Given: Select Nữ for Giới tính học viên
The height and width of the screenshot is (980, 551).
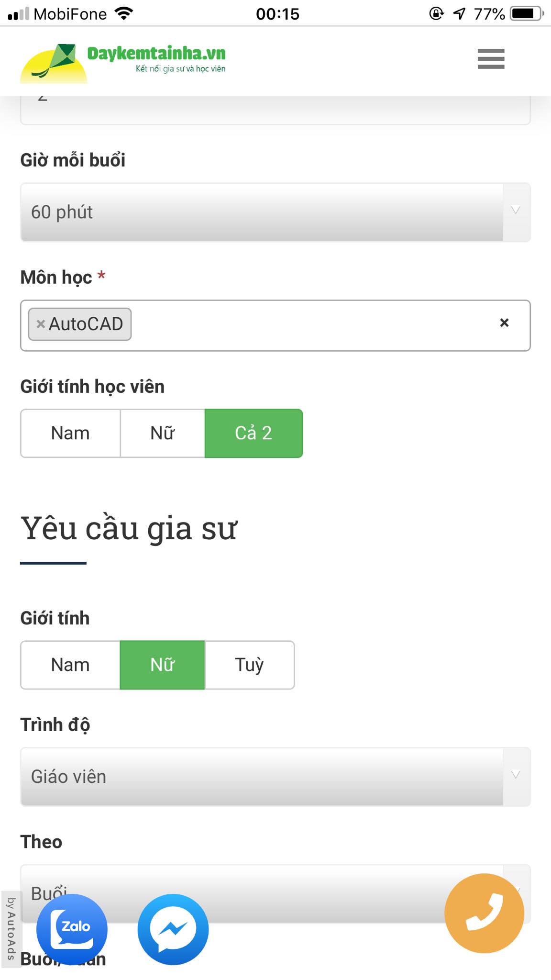Looking at the screenshot, I should [162, 433].
